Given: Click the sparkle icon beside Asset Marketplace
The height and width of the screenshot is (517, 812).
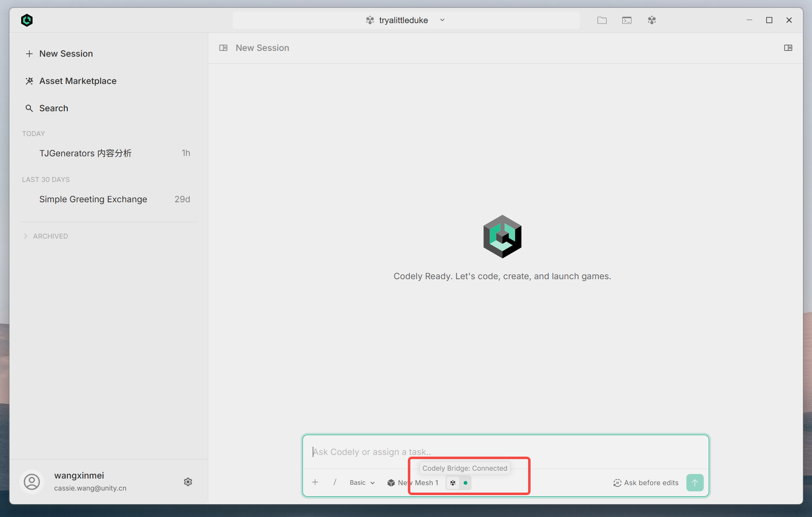Looking at the screenshot, I should 29,81.
